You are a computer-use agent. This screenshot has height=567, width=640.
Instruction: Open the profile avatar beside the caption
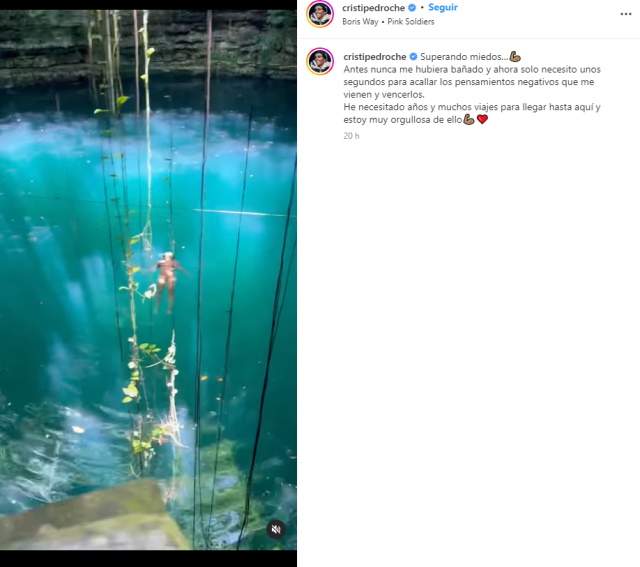click(320, 61)
